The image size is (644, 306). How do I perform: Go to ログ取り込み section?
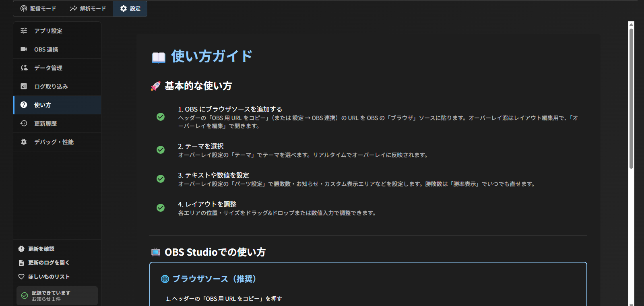click(x=57, y=86)
